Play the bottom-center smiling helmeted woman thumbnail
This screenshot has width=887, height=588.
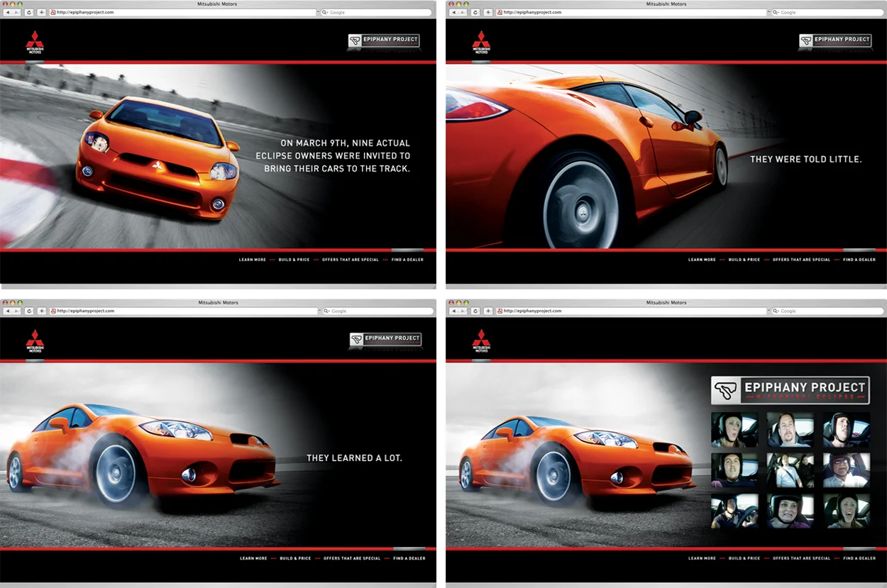pyautogui.click(x=790, y=511)
